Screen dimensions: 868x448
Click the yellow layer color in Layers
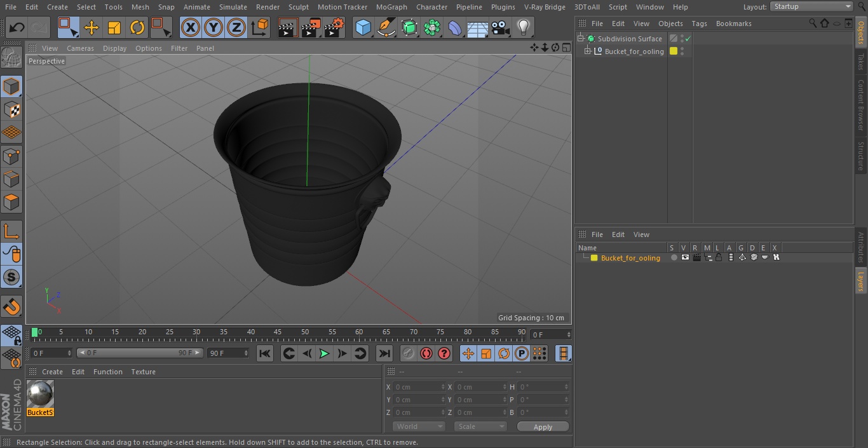coord(594,258)
